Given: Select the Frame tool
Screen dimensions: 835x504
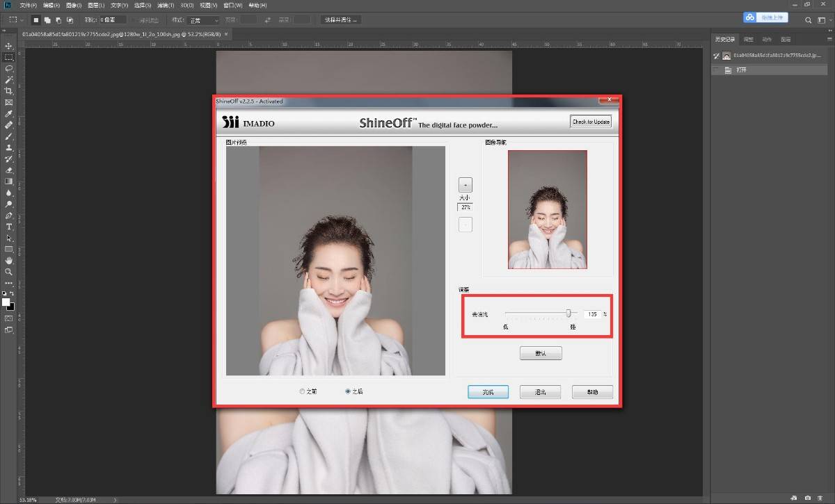Looking at the screenshot, I should tap(9, 102).
